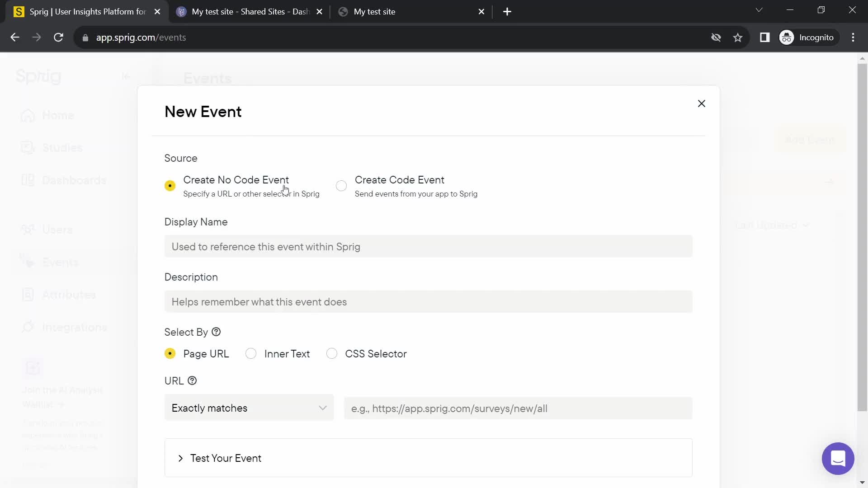Click the Display Name input field
The width and height of the screenshot is (868, 488).
click(429, 247)
